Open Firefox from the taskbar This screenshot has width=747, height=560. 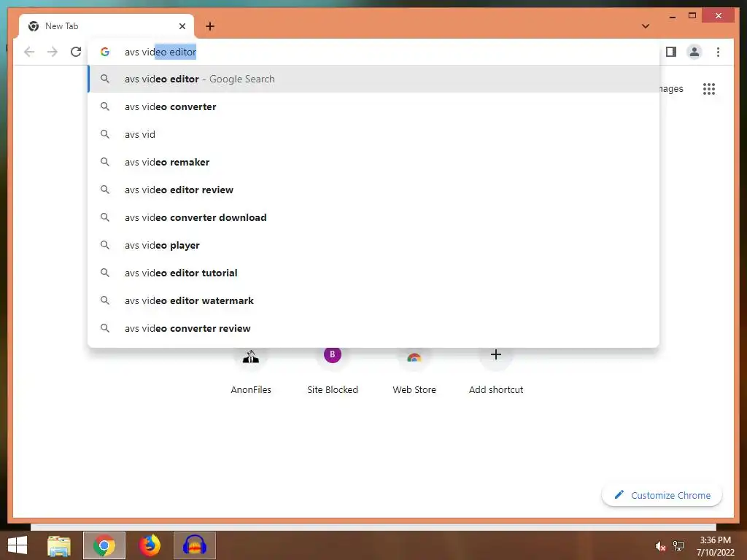(149, 545)
